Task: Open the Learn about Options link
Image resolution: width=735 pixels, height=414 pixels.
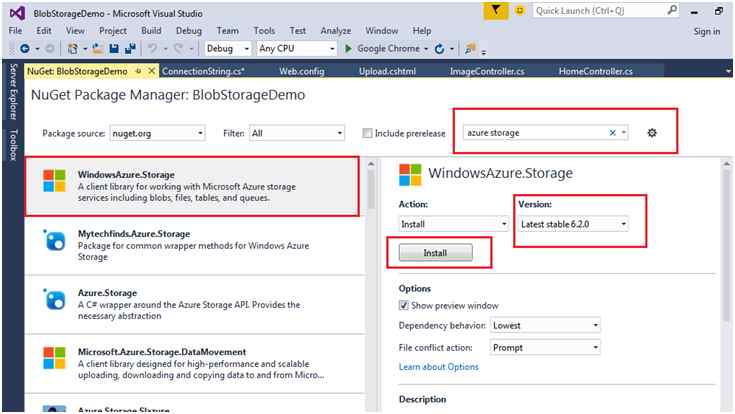Action: [438, 367]
